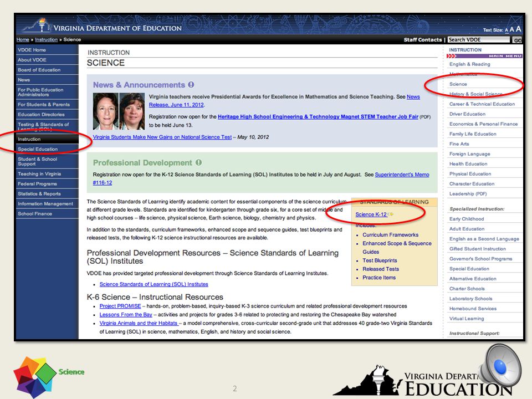Open Early Childhood link
The image size is (532, 399).
click(x=467, y=219)
